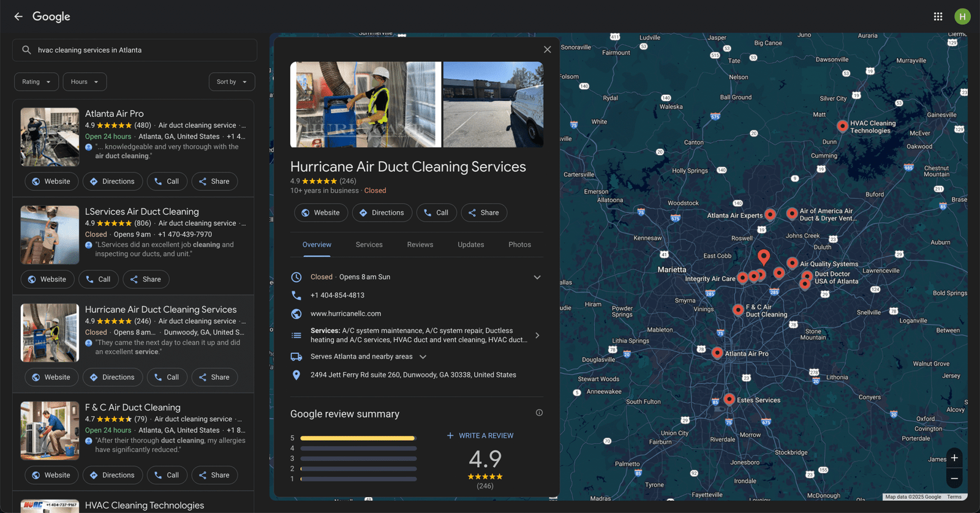
Task: Open the Google review summary info icon
Action: click(539, 413)
